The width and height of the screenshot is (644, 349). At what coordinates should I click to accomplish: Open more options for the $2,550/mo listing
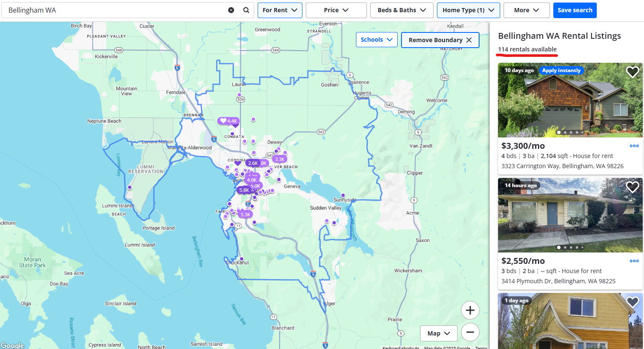[634, 261]
